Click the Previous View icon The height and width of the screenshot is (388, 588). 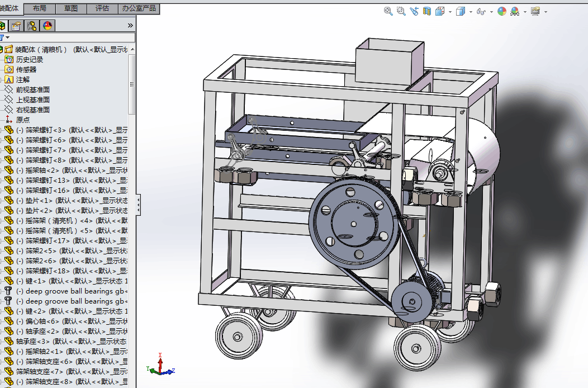(x=414, y=11)
